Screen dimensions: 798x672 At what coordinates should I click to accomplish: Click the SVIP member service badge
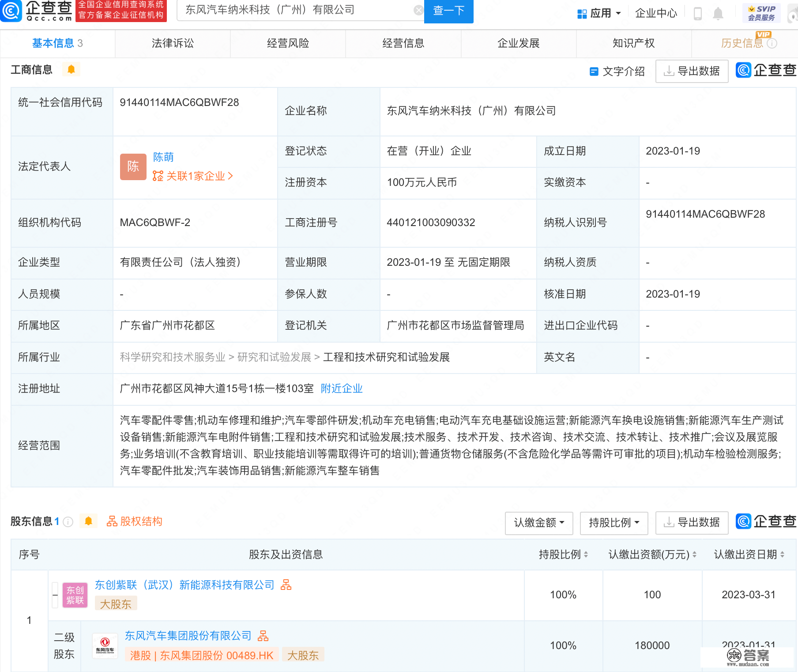pos(761,13)
